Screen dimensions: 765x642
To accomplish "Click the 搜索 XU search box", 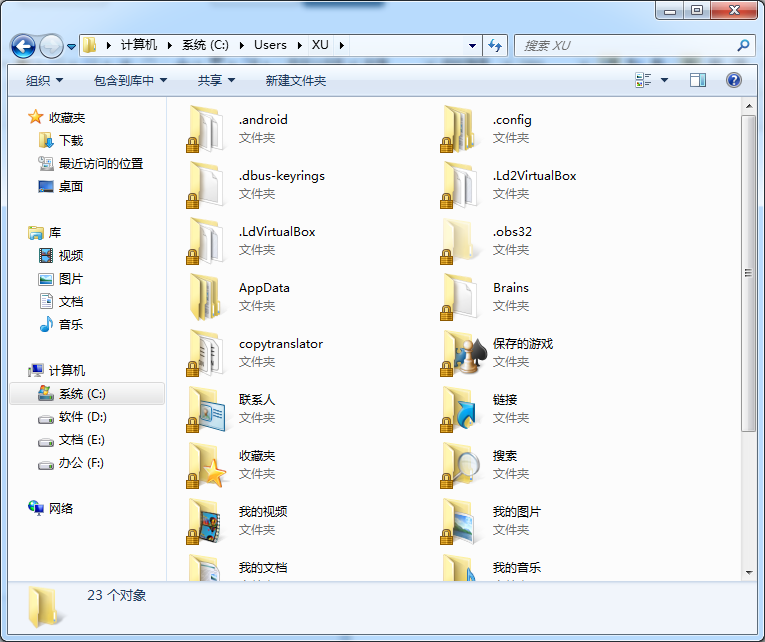I will 624,46.
